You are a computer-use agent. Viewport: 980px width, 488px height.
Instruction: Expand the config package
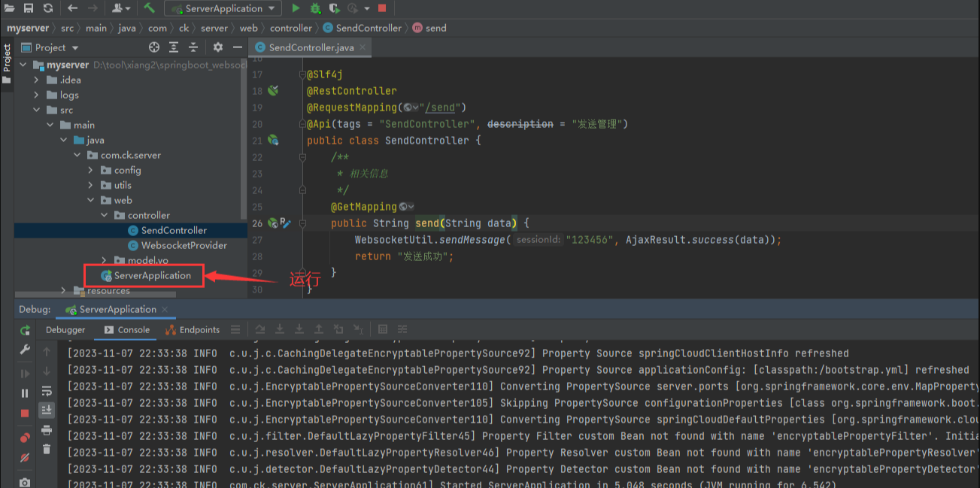90,170
